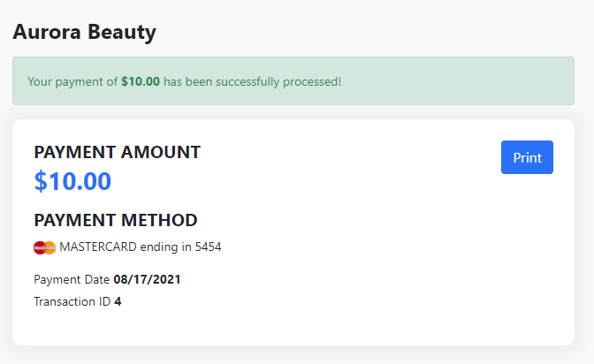594x364 pixels.
Task: Click the Payment Date label
Action: pos(72,279)
